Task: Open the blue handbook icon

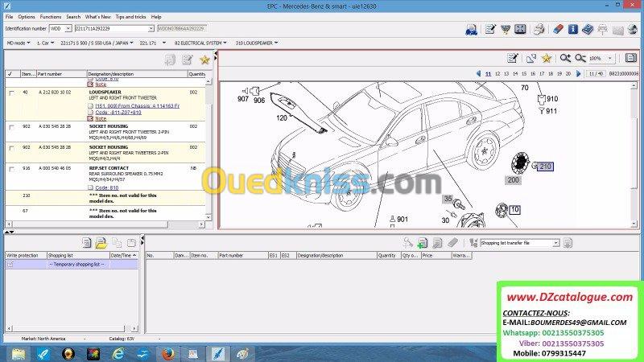Action: [x=588, y=29]
